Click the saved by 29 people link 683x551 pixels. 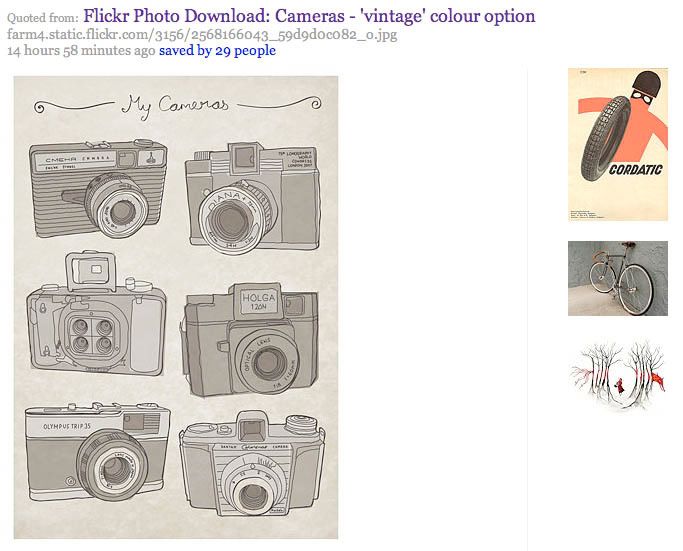(217, 51)
